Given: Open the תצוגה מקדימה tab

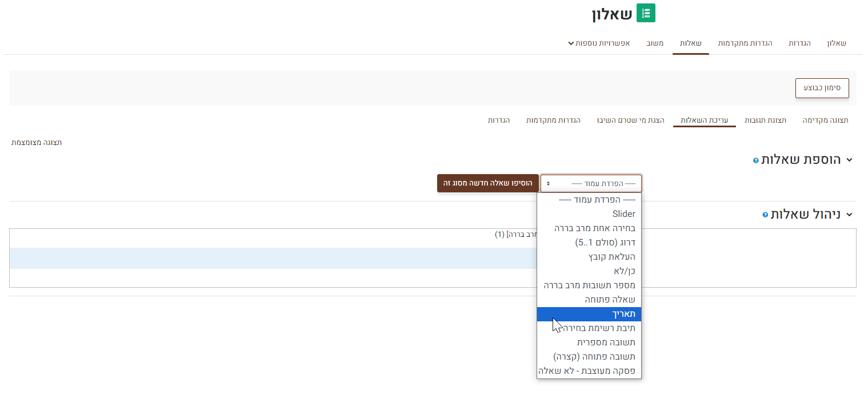Looking at the screenshot, I should point(825,120).
